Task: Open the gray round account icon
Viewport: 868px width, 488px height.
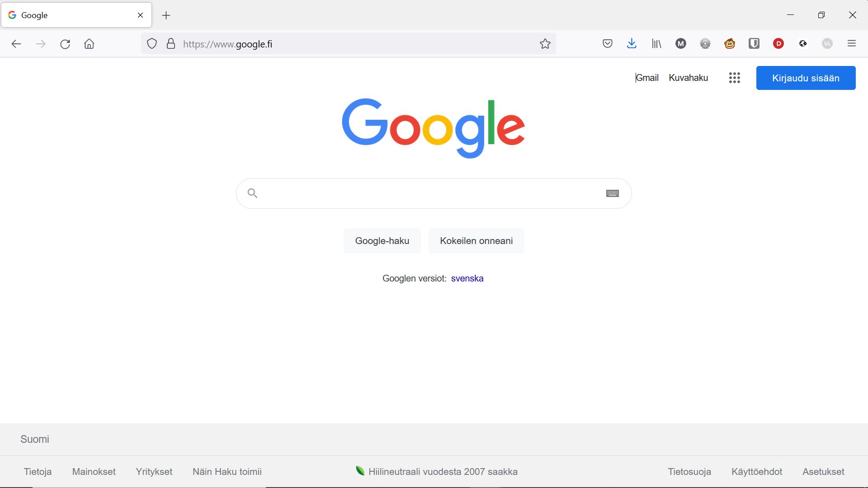Action: coord(827,44)
